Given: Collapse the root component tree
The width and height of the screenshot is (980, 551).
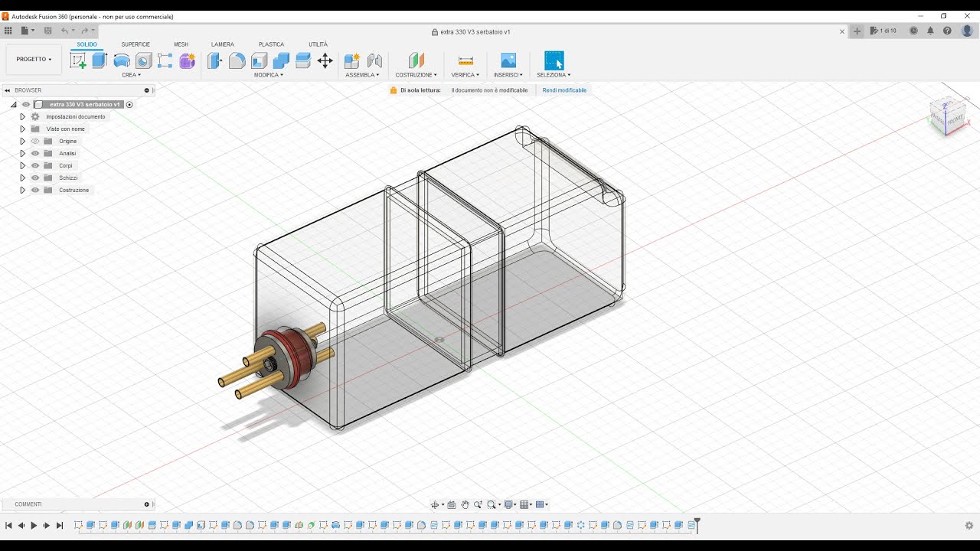Looking at the screenshot, I should [13, 104].
